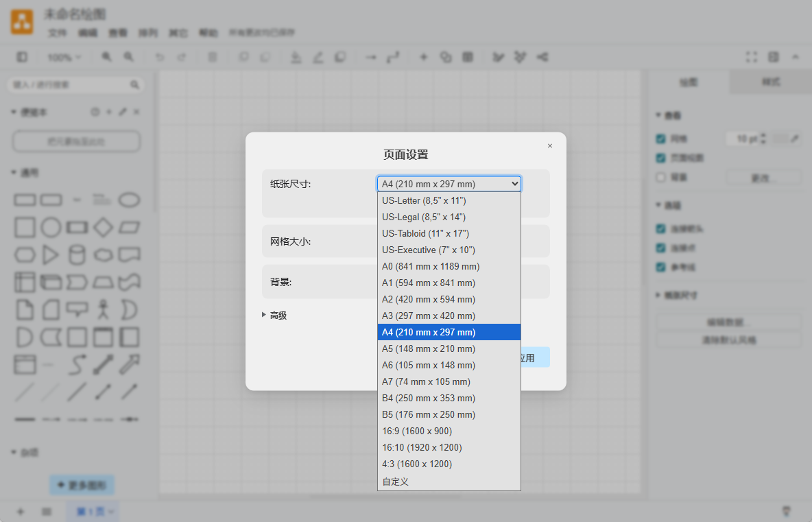Click the scratchpad help question icon

(95, 112)
